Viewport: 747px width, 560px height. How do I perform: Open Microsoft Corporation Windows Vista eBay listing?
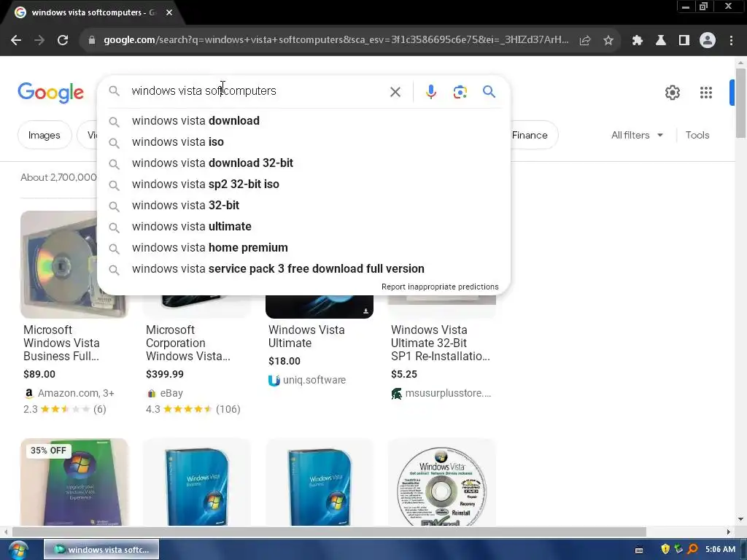187,343
